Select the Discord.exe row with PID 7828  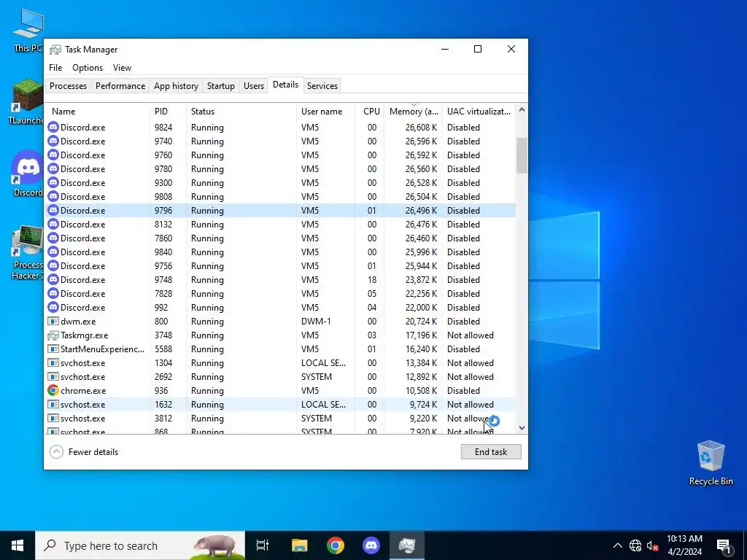click(x=281, y=293)
